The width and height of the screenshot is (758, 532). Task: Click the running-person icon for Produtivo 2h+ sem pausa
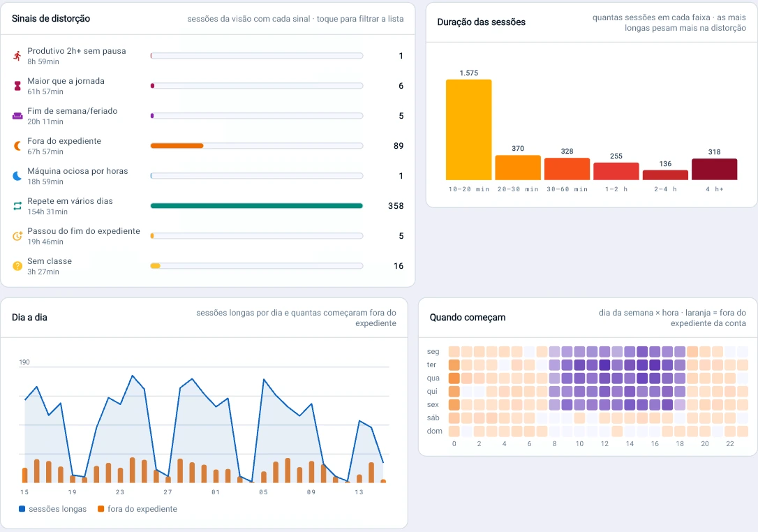(17, 56)
